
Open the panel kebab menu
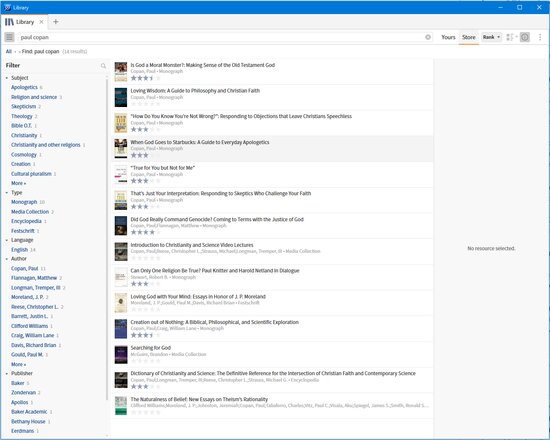(x=540, y=37)
